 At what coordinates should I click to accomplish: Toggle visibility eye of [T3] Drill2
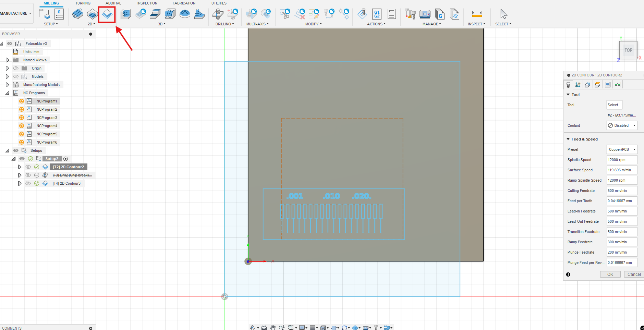[28, 175]
